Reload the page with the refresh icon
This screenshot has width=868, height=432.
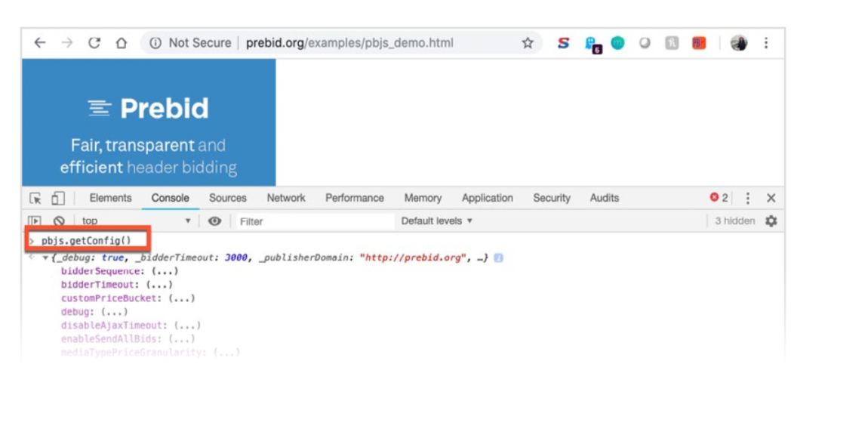coord(94,43)
